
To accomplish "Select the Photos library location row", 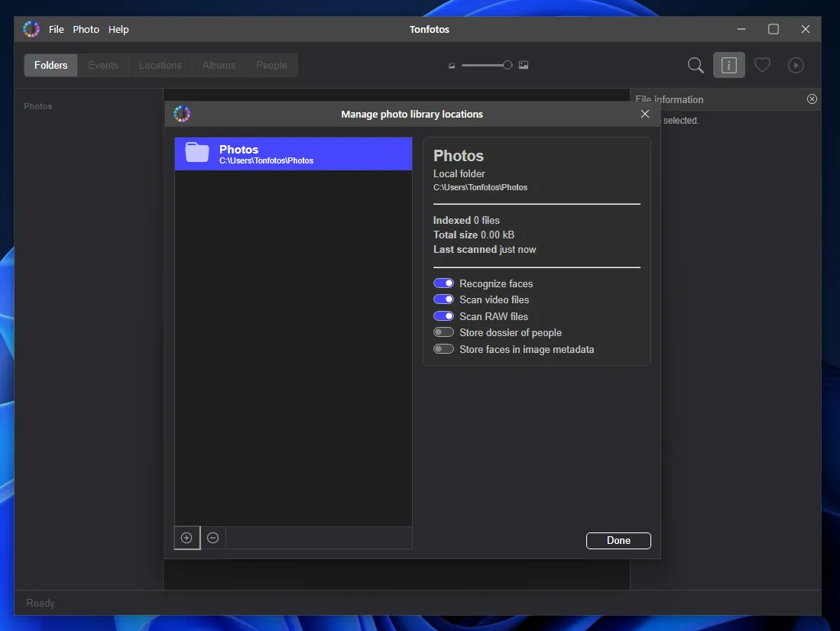I will tap(294, 154).
